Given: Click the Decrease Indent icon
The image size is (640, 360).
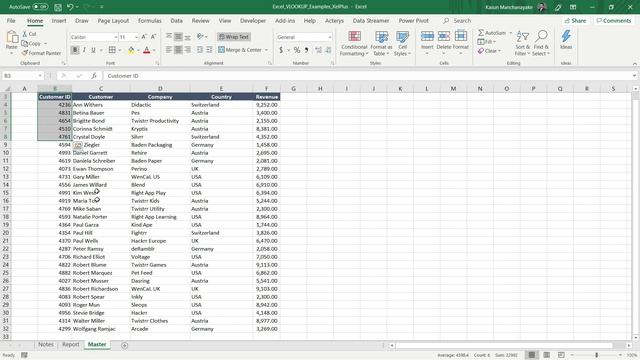Looking at the screenshot, I should 200,50.
